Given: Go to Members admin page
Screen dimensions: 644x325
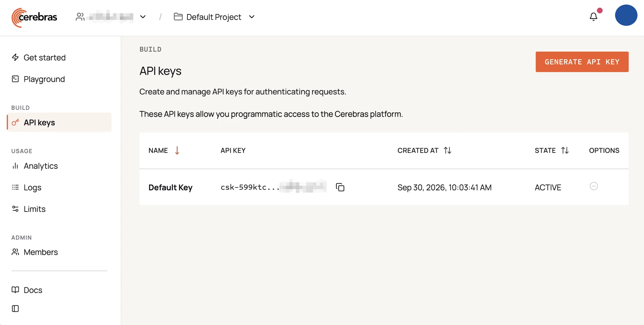Looking at the screenshot, I should click(x=35, y=252).
